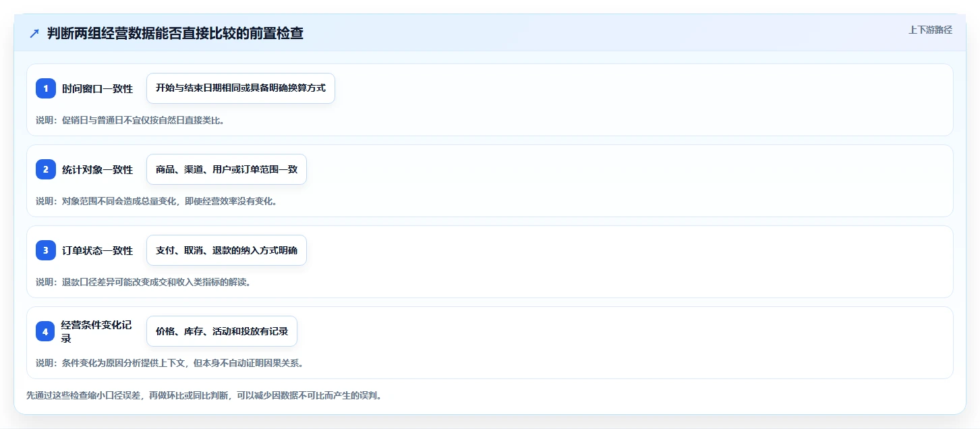Click the chip 开始与结束日期相同或具备明确换算方式
This screenshot has height=429, width=980.
(x=241, y=88)
